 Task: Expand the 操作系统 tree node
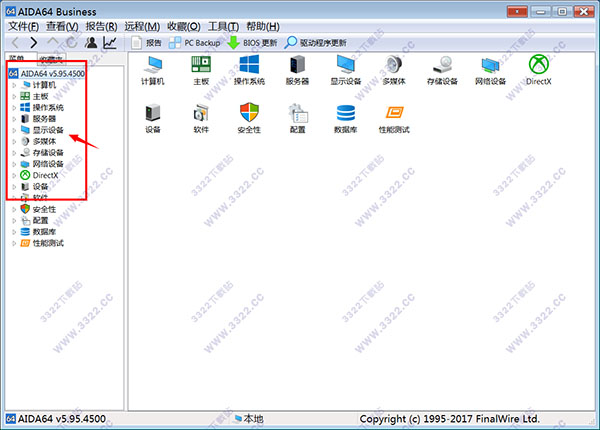(14, 108)
